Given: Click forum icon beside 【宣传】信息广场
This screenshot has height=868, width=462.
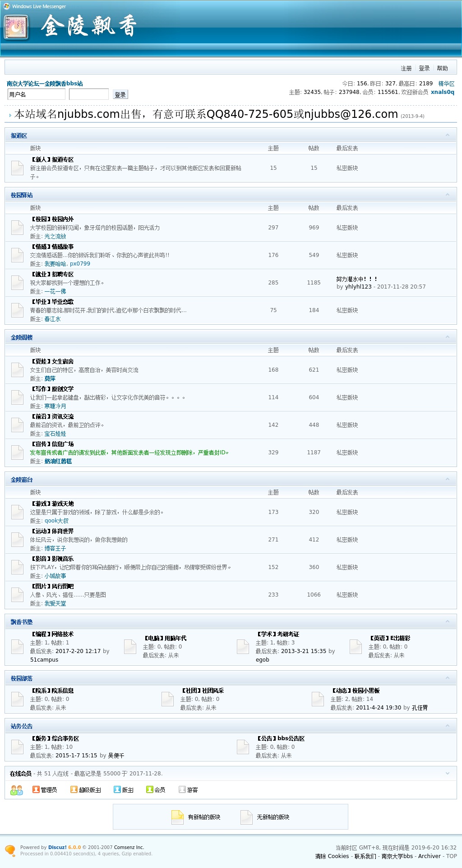Looking at the screenshot, I should pos(17,453).
